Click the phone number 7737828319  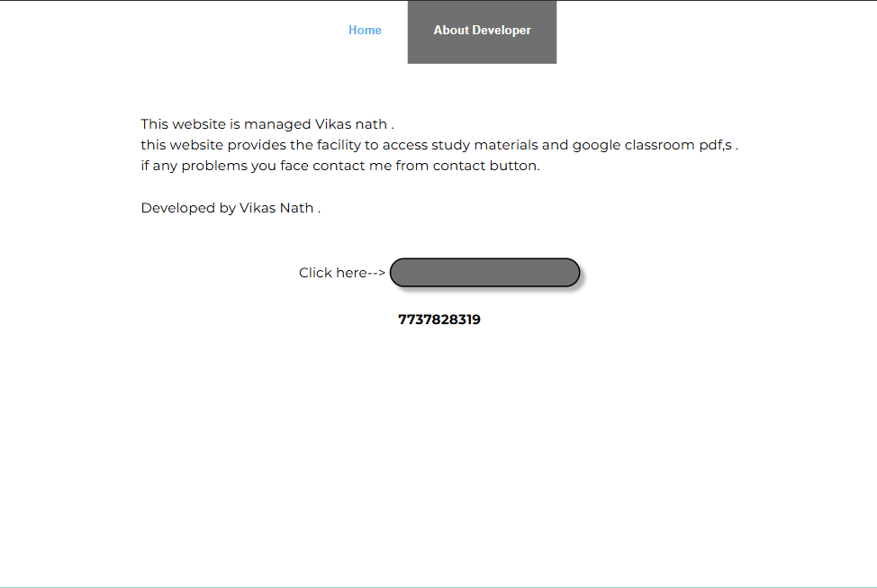click(439, 320)
